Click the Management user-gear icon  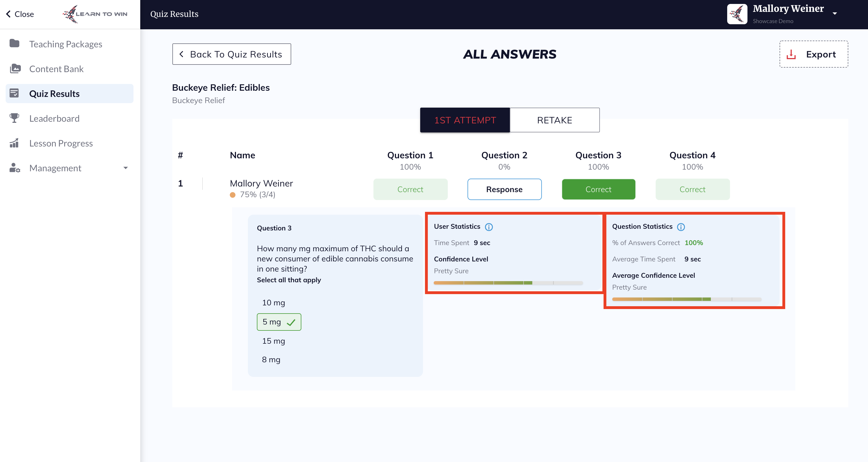click(15, 168)
